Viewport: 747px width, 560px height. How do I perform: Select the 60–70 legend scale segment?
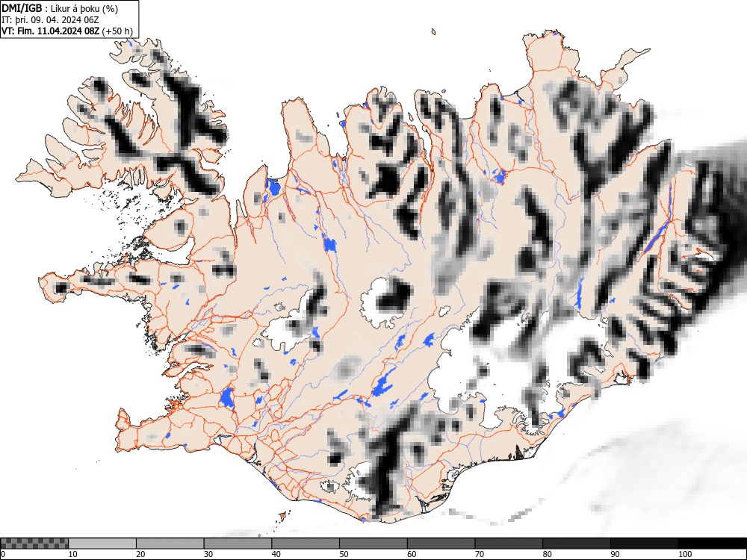pos(441,544)
